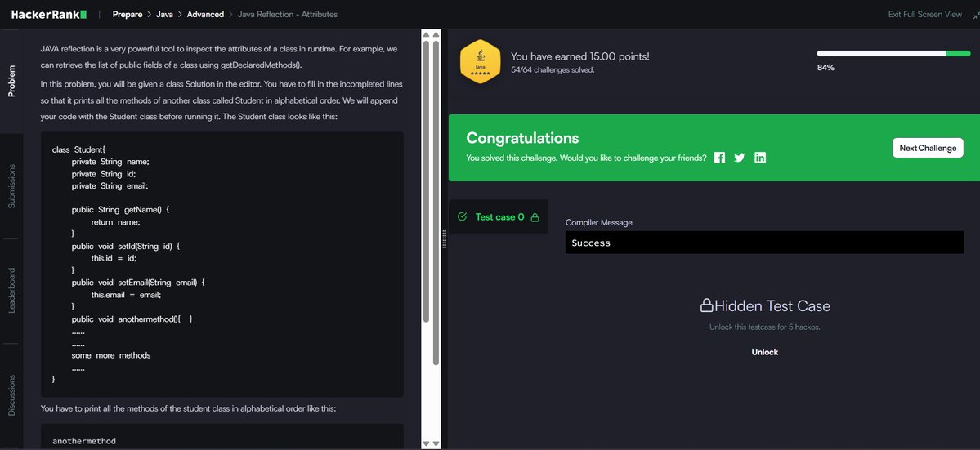The width and height of the screenshot is (980, 450).
Task: Click the exit full screen arrows icon
Action: pos(975,15)
